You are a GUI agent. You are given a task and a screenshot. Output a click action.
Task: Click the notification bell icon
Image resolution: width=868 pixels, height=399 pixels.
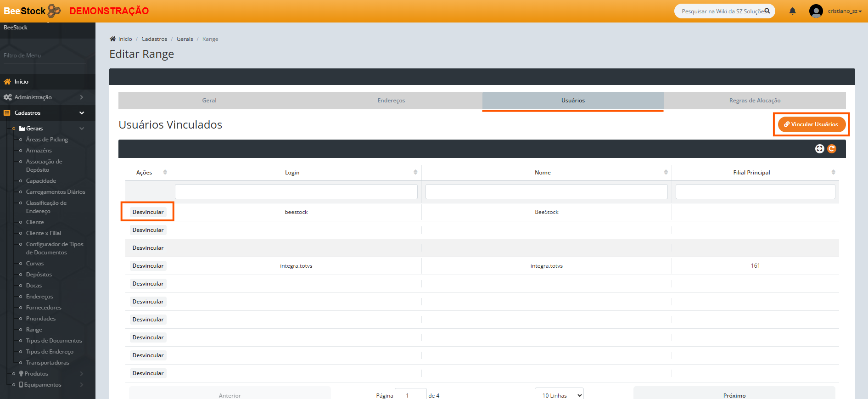click(x=792, y=11)
